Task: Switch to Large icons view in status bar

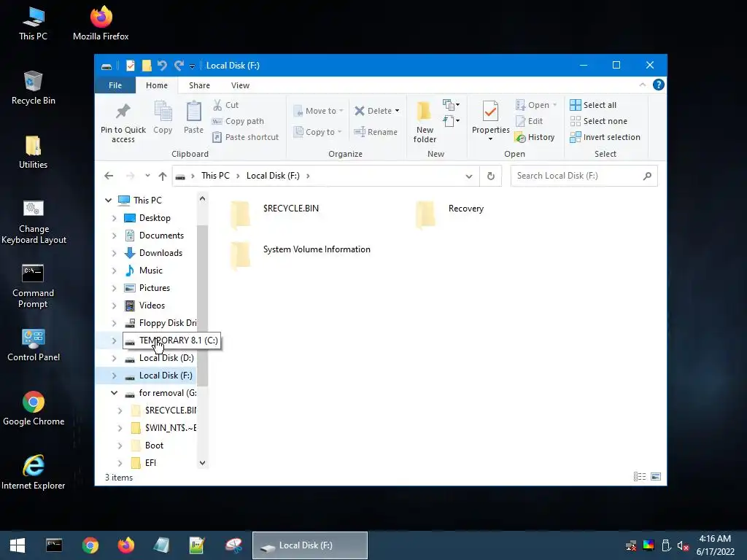Action: click(656, 477)
